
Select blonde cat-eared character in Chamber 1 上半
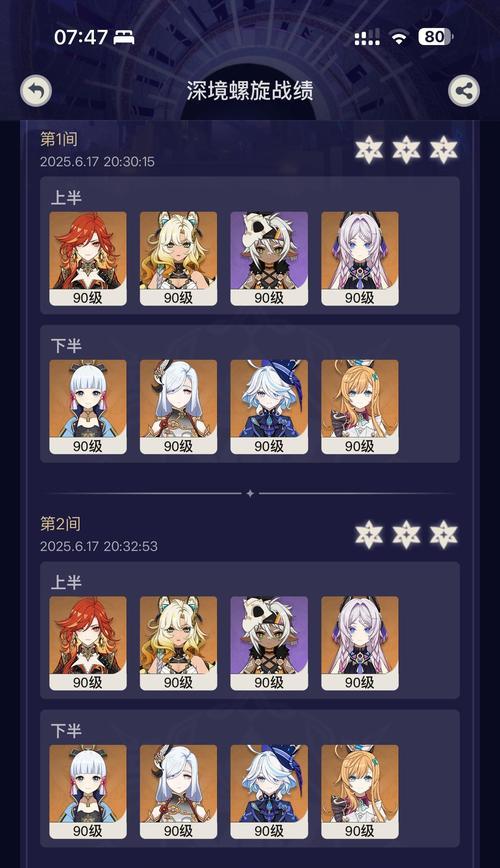tap(178, 259)
